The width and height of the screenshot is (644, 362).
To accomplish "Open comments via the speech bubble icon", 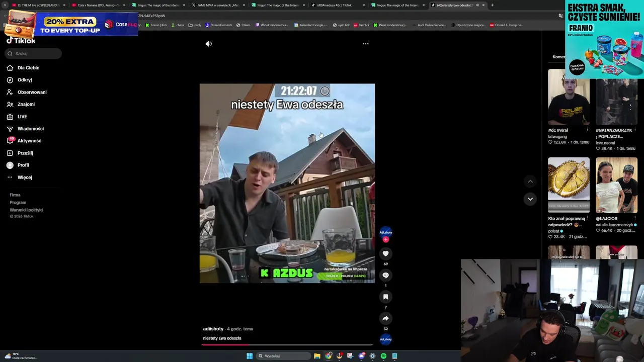I will (x=385, y=276).
